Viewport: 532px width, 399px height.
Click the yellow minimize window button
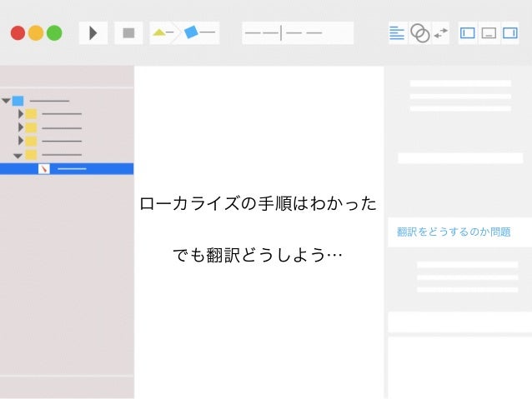click(36, 32)
